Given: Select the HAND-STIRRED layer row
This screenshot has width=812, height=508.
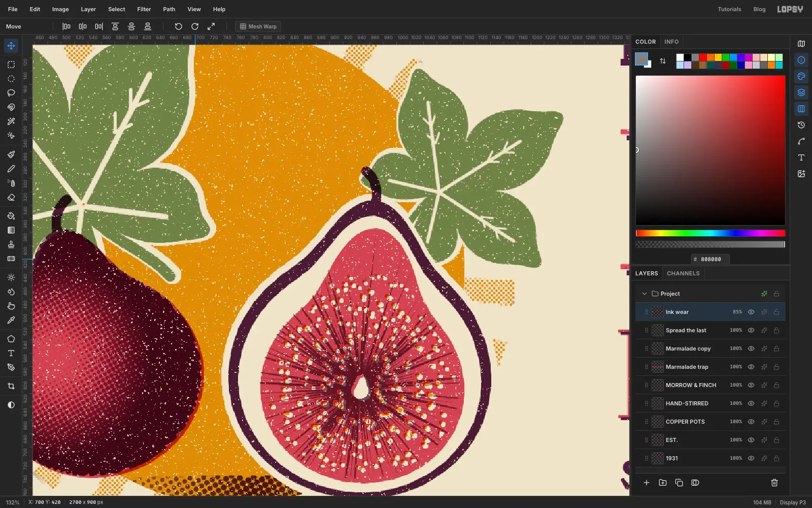Looking at the screenshot, I should (x=710, y=403).
